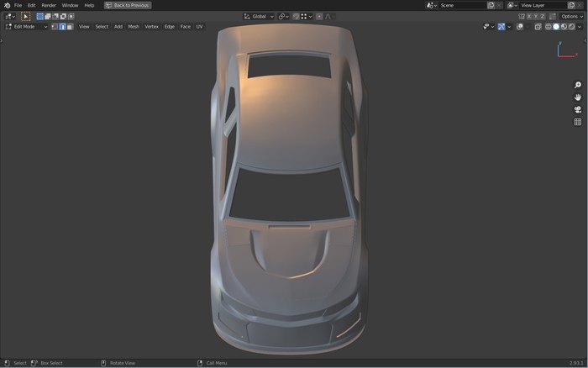Open the Mesh menu in header
The image size is (588, 368).
coord(134,27)
